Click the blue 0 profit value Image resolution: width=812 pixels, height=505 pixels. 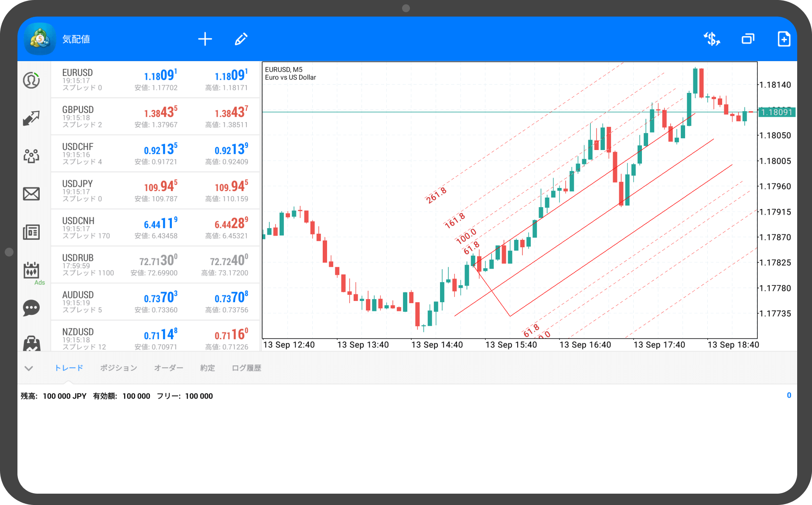[789, 396]
